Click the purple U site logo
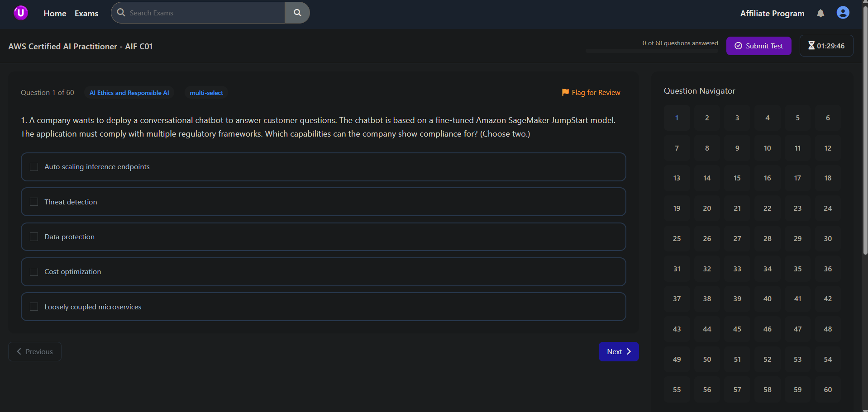This screenshot has width=868, height=412. (x=21, y=13)
